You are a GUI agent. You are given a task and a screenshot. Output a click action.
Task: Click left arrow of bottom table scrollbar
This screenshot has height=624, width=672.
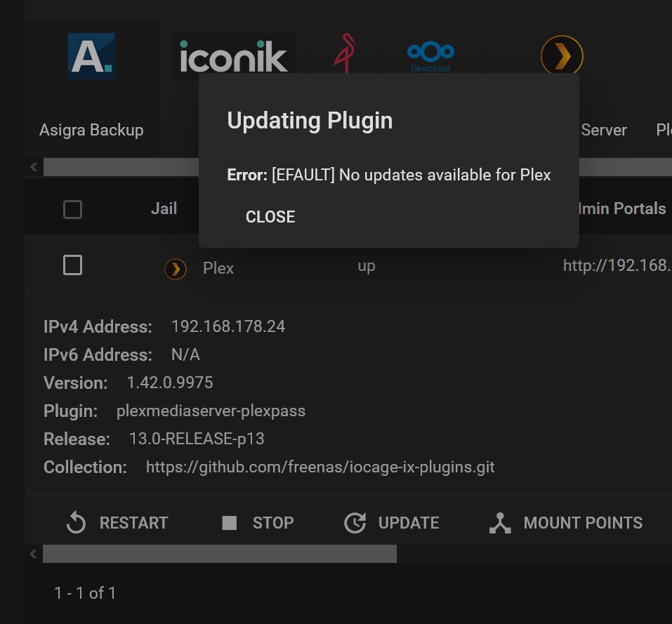pyautogui.click(x=34, y=554)
